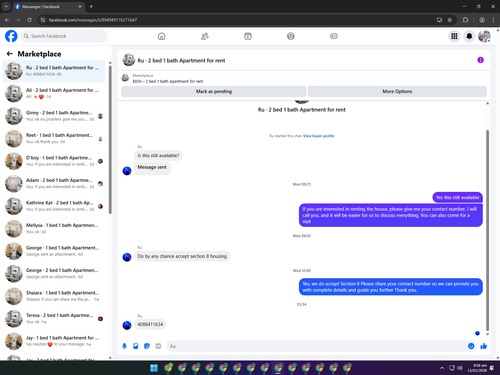Image resolution: width=500 pixels, height=375 pixels.
Task: Open the Groups icon in top navigation
Action: (x=291, y=36)
